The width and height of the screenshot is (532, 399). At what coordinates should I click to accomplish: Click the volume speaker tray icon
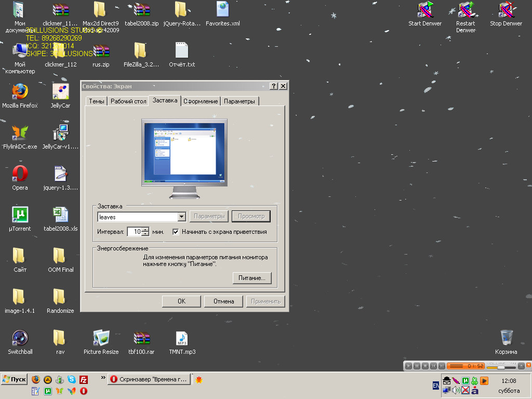point(456,390)
